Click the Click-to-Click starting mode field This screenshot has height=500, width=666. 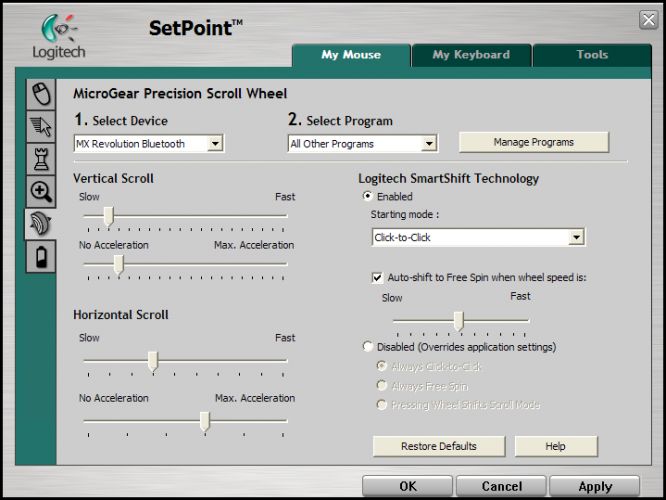478,237
